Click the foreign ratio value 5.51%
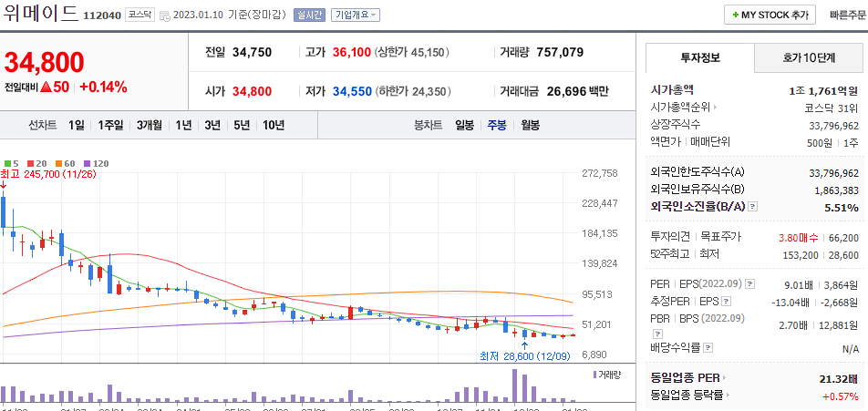The width and height of the screenshot is (868, 411). (842, 208)
